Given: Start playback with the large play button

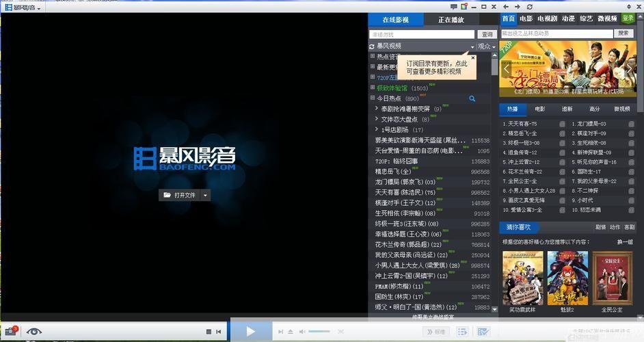Looking at the screenshot, I should pyautogui.click(x=250, y=331).
